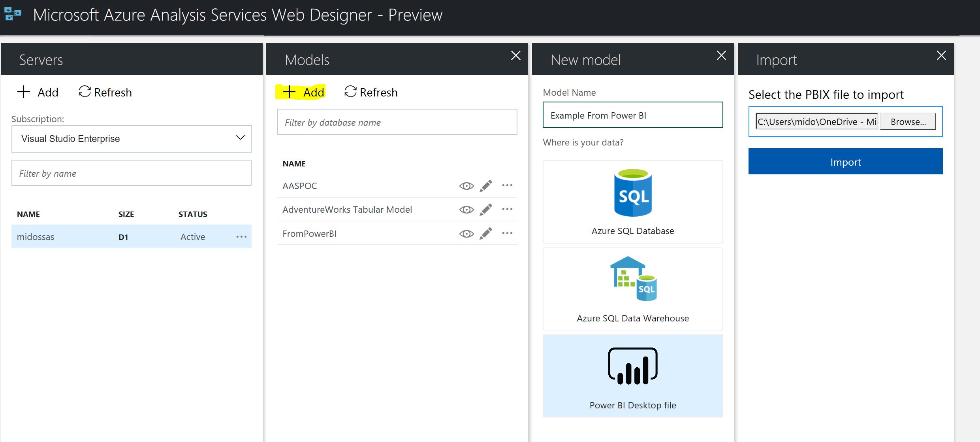
Task: Open the FromPowerBI ellipsis menu
Action: (x=507, y=233)
